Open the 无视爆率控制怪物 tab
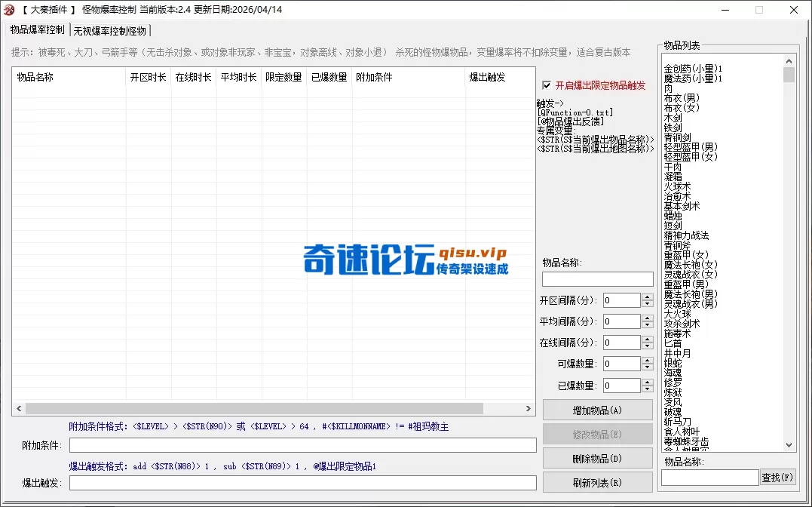Screen dimensions: 812x507 (110, 31)
